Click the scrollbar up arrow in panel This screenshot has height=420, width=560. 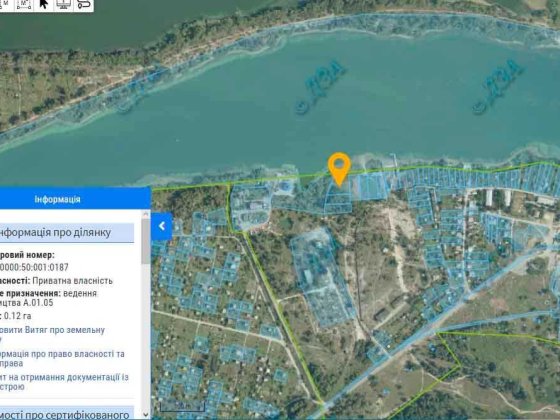[x=146, y=214]
